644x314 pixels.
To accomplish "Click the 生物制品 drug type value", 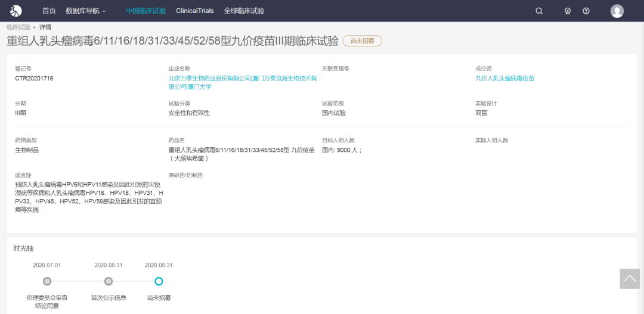I will click(27, 150).
